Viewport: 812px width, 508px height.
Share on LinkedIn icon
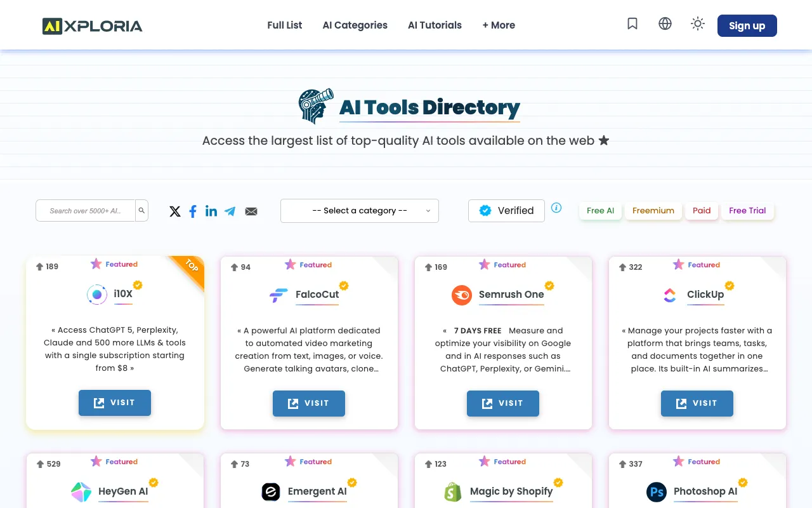[211, 211]
